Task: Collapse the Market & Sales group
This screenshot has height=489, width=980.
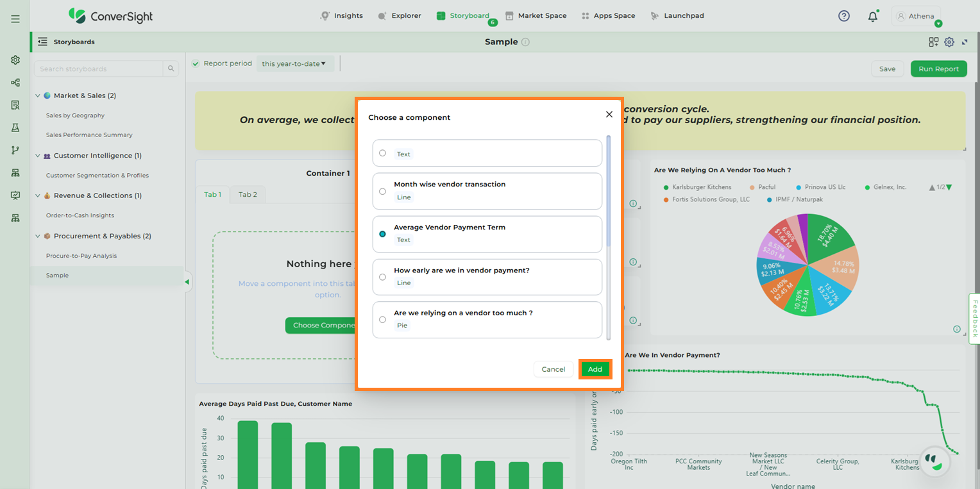Action: 37,95
